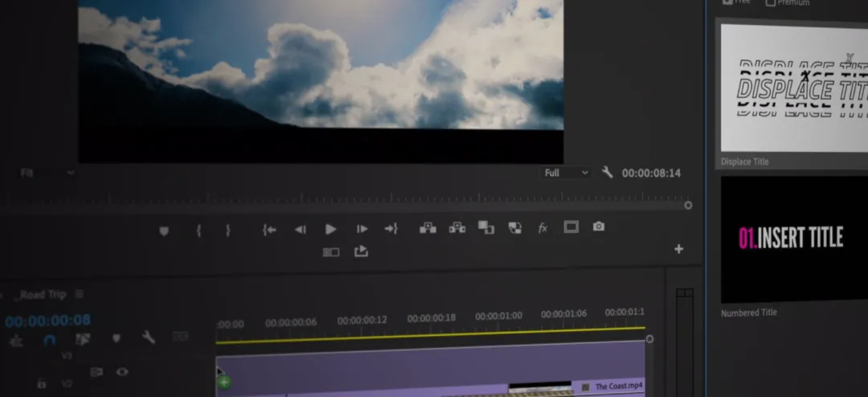The image size is (868, 397).
Task: Open the Fit zoom level dropdown
Action: (47, 173)
